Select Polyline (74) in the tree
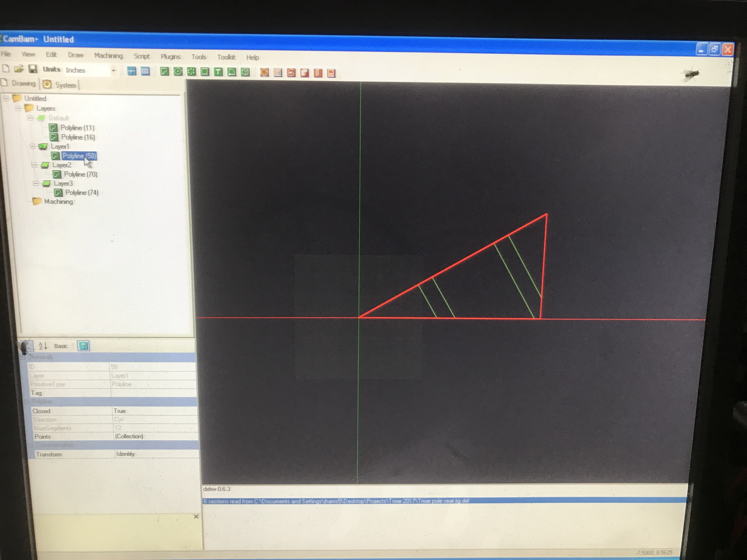Screen dimensions: 747x560 pyautogui.click(x=82, y=192)
